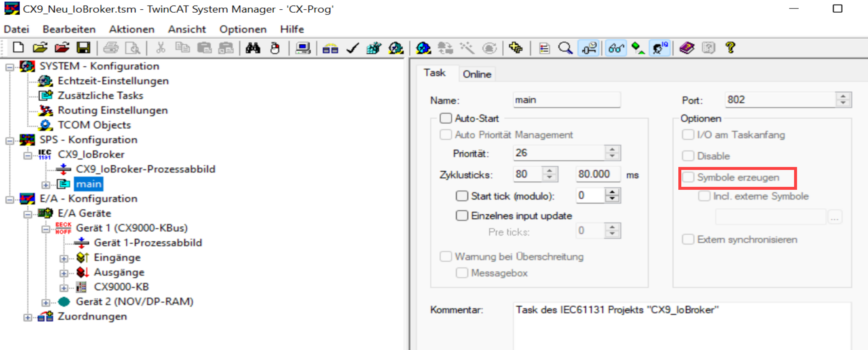Image resolution: width=868 pixels, height=350 pixels.
Task: Click into the Name input field
Action: point(567,100)
